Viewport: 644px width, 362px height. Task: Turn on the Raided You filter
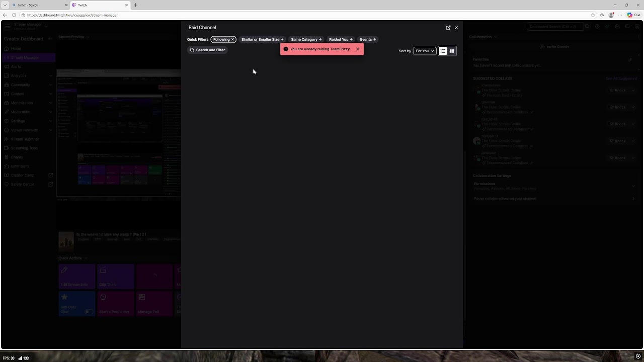pos(341,39)
